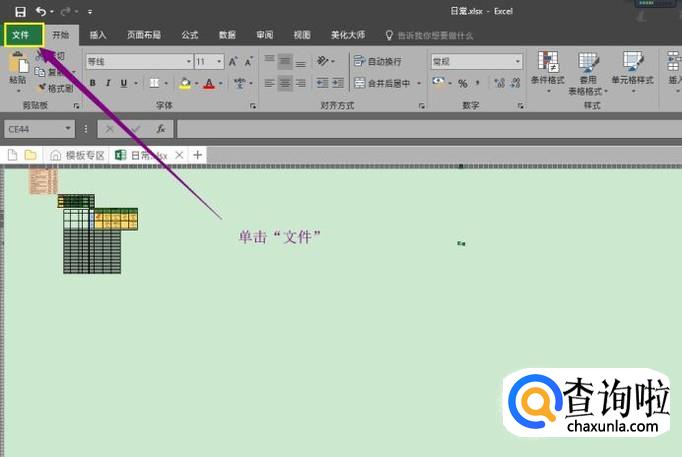Switch to the Insert (插入) ribbon tab
This screenshot has height=457, width=682.
(x=98, y=35)
